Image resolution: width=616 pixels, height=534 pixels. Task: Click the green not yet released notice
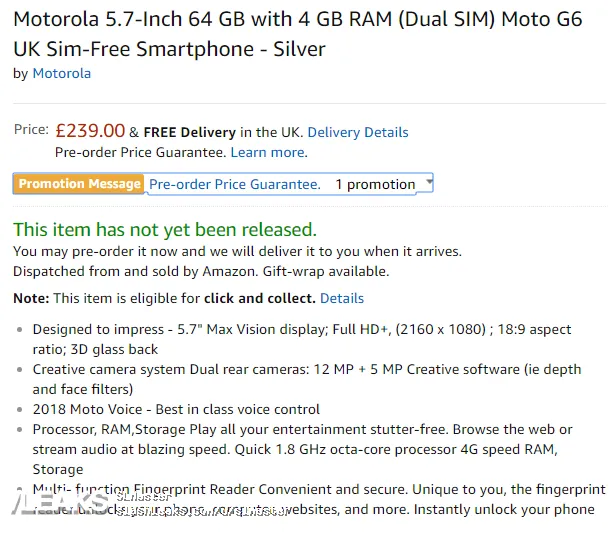tap(164, 229)
